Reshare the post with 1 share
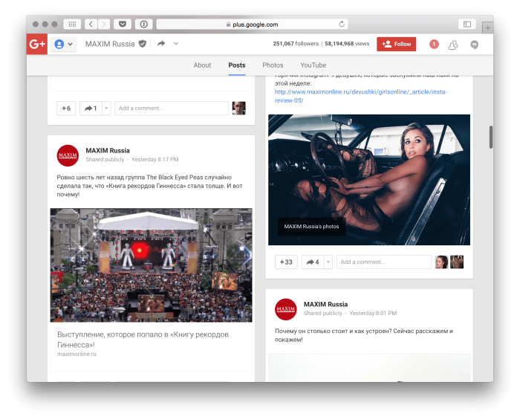Viewport: 520px width, 420px height. (91, 108)
